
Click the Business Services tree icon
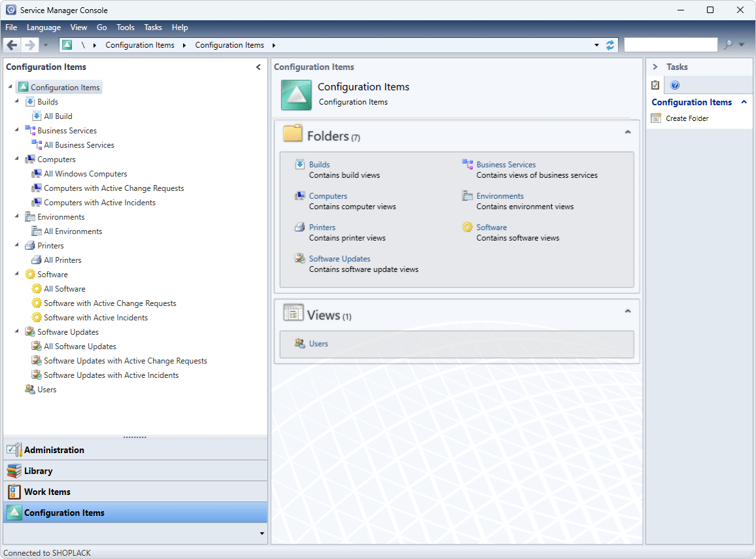(30, 131)
